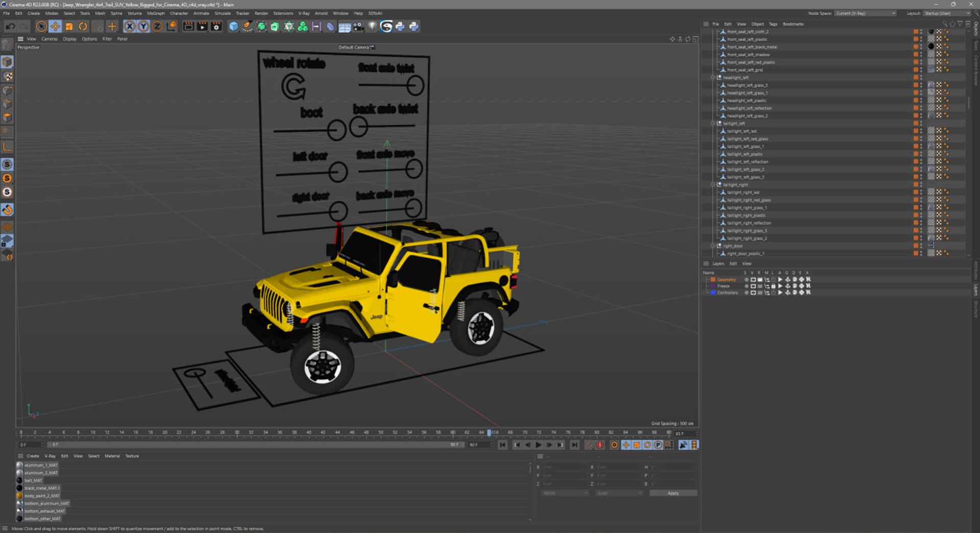Click the first Python script icon
The image size is (980, 533).
400,27
